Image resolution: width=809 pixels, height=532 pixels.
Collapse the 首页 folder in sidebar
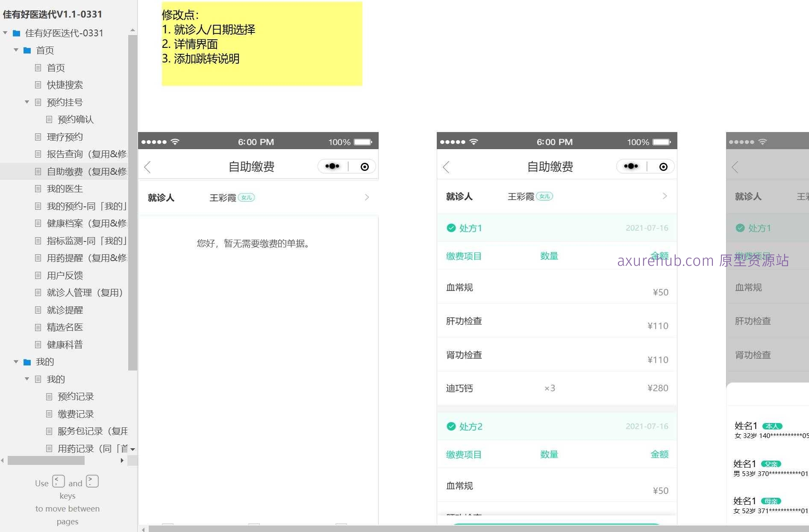click(16, 50)
